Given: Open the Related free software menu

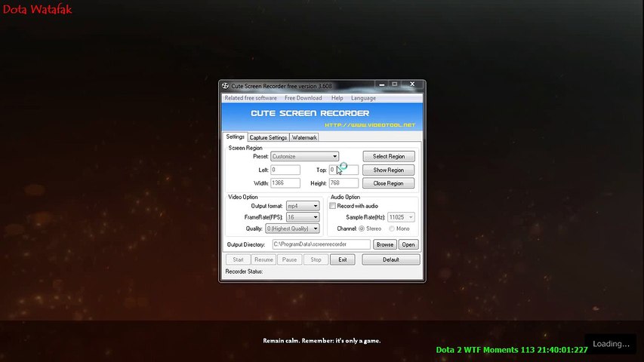Looking at the screenshot, I should [x=251, y=98].
